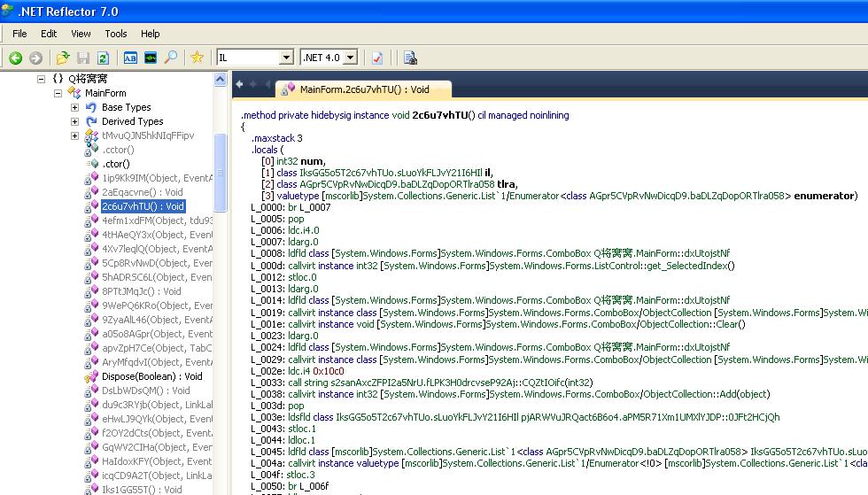Click the AB assembly browser icon
This screenshot has width=868, height=495.
tap(130, 58)
